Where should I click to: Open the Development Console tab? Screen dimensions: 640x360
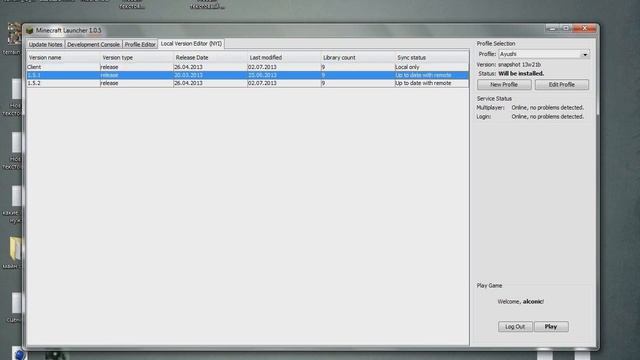pos(93,44)
